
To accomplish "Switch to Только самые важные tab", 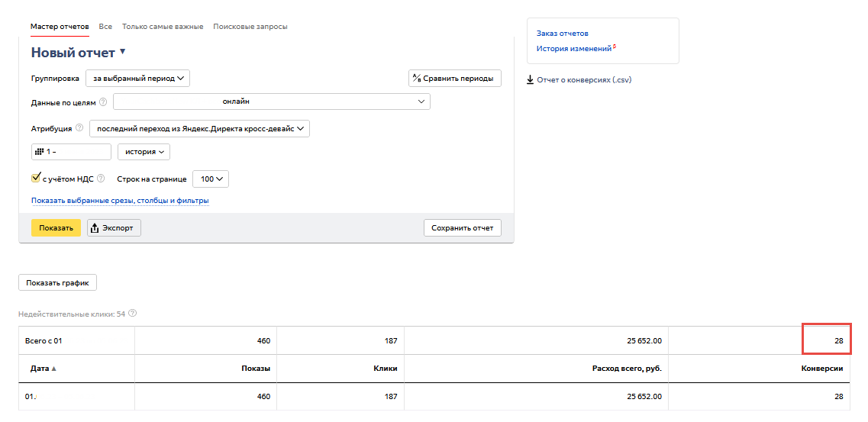I will (x=163, y=27).
